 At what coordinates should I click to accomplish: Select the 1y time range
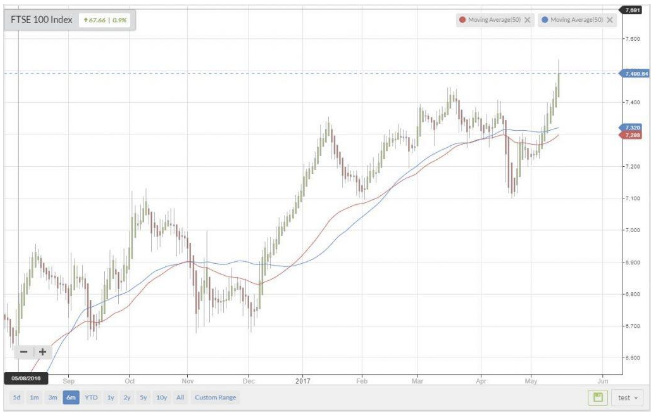111,397
